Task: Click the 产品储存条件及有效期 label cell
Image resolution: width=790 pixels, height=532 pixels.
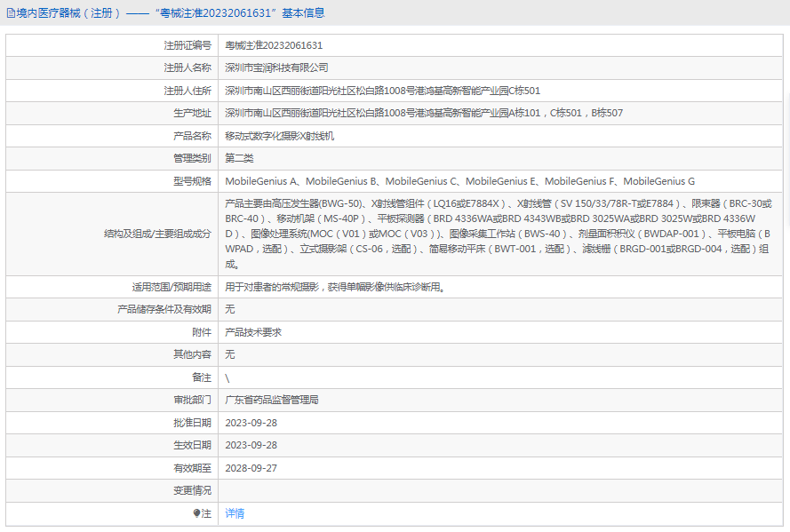Action: (112, 310)
